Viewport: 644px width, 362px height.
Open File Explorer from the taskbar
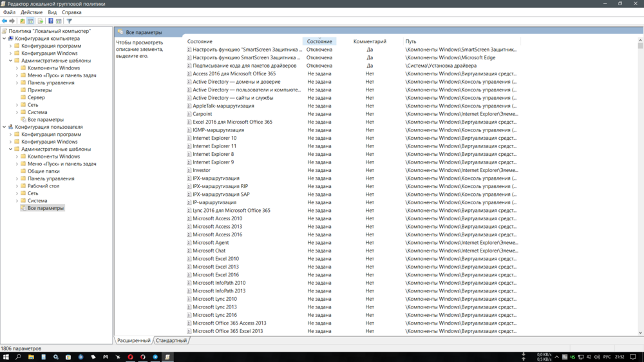[x=31, y=357]
